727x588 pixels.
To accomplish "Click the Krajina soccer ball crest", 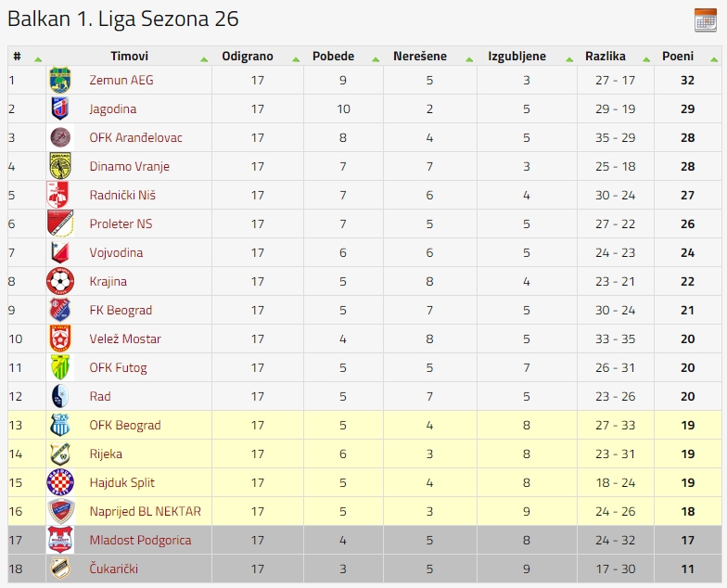I will point(60,281).
